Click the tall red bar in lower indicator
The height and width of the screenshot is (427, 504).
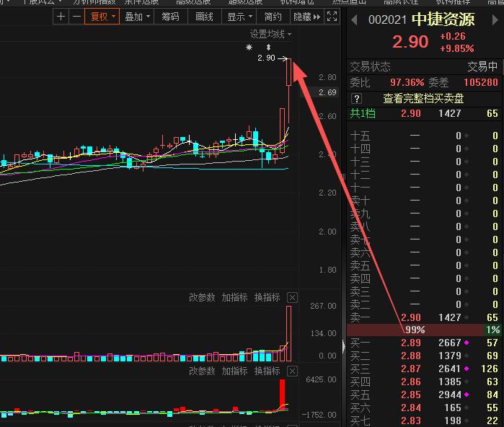pyautogui.click(x=282, y=394)
